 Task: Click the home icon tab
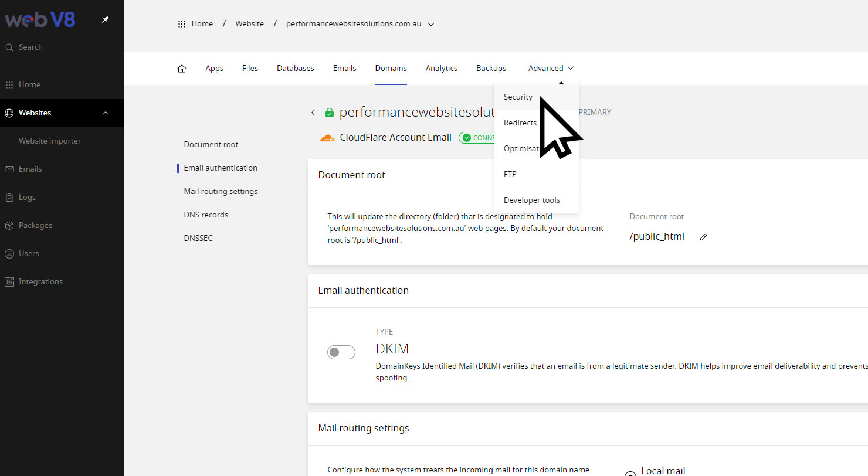pos(182,69)
